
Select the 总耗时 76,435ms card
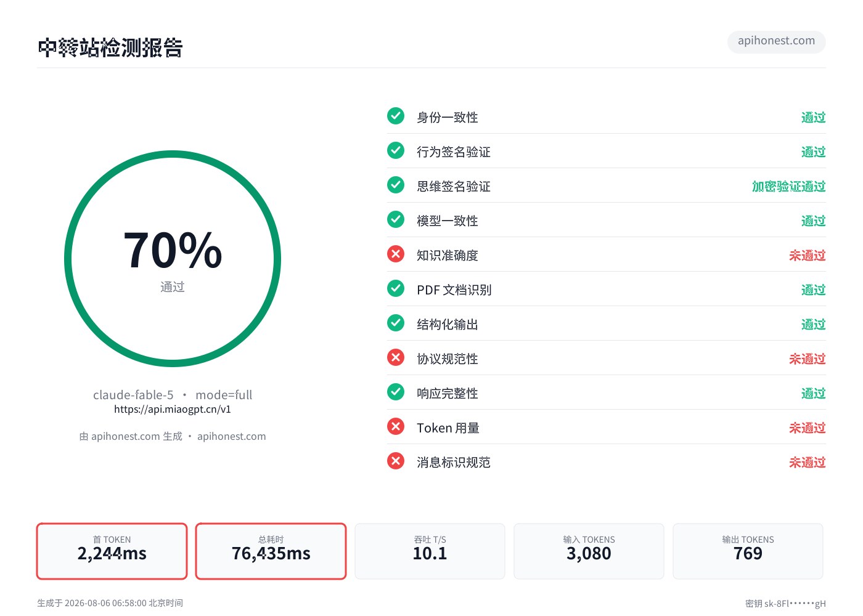(271, 551)
